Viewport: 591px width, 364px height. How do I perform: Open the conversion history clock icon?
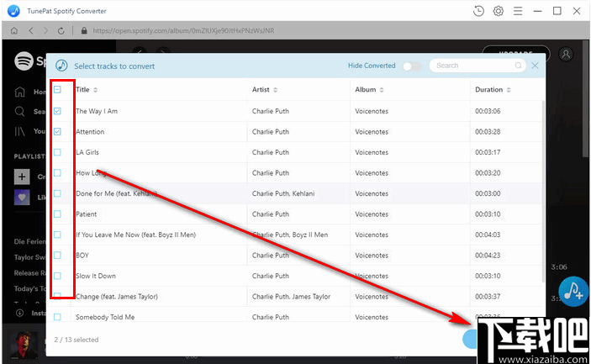coord(478,11)
